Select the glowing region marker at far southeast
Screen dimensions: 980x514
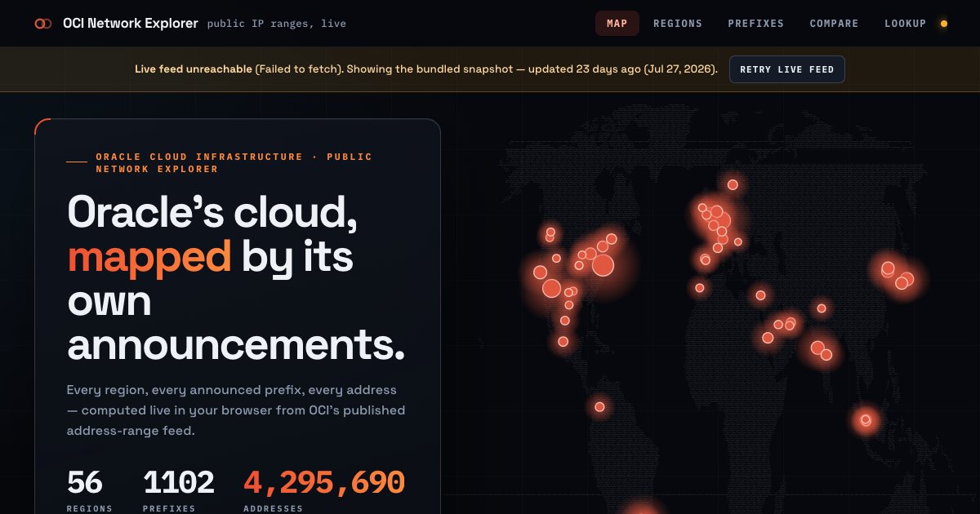[866, 420]
